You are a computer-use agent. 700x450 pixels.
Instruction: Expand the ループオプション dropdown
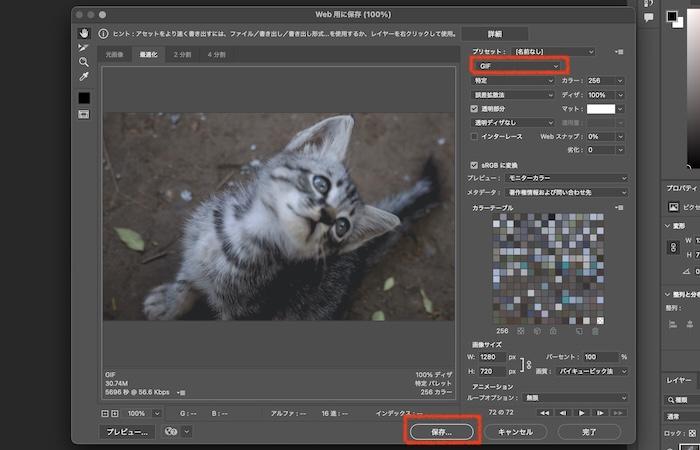point(577,397)
